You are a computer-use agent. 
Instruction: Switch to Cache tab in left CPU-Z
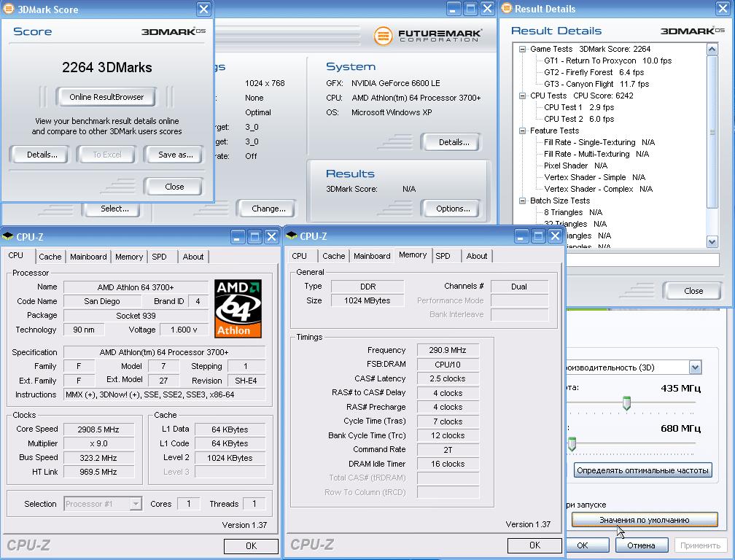[50, 257]
